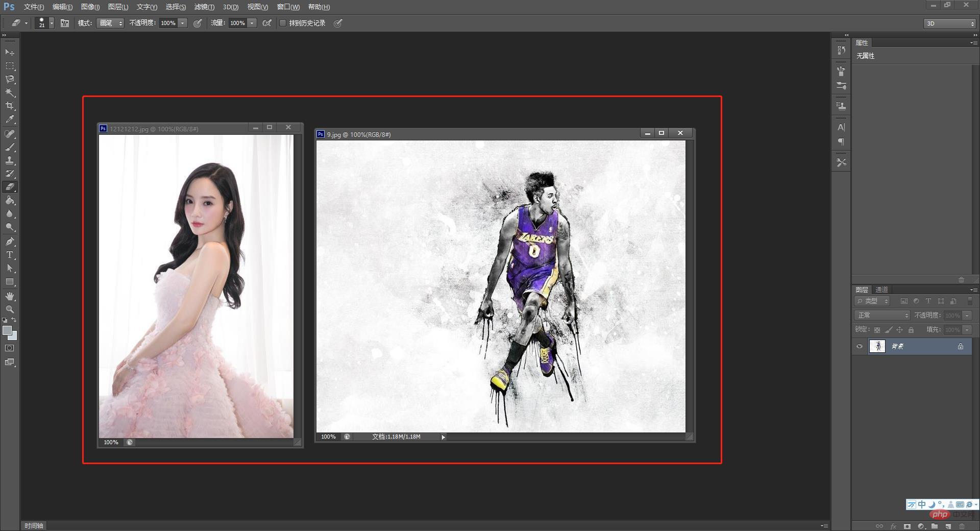
Task: Select the Pen tool
Action: coord(10,242)
